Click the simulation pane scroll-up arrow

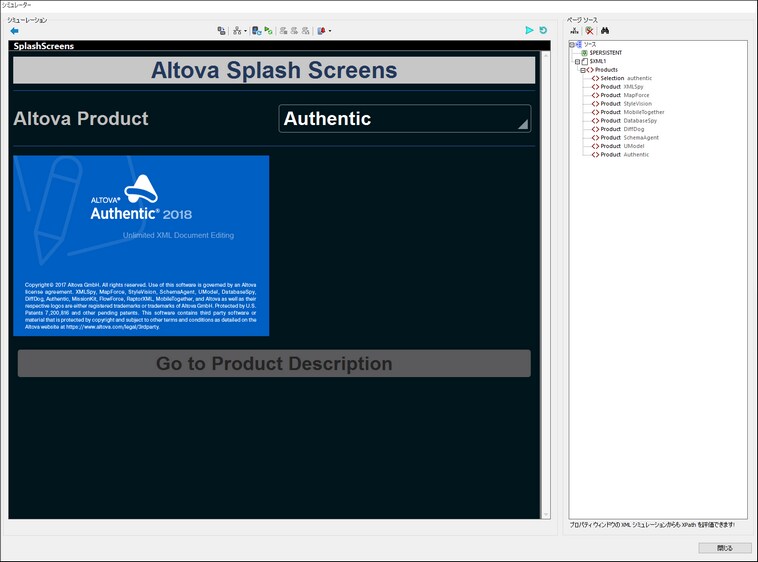[546, 56]
